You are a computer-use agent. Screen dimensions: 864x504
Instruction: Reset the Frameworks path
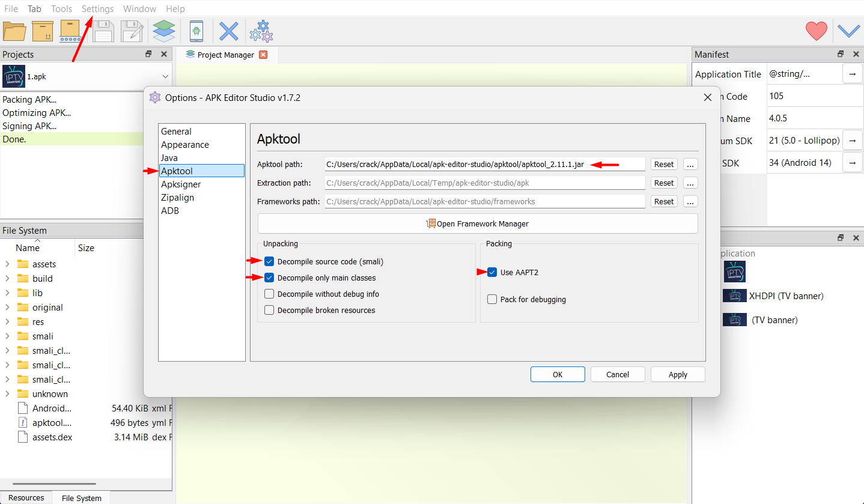664,201
